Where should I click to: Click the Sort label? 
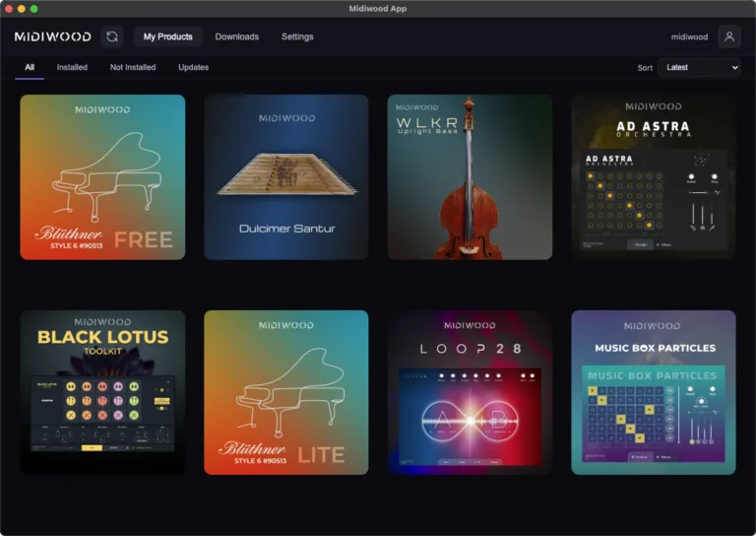click(x=645, y=68)
